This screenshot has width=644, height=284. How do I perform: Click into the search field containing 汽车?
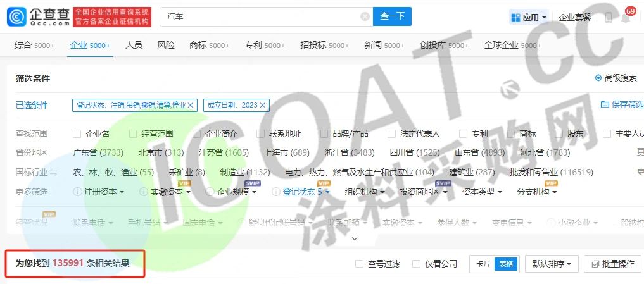(260, 16)
